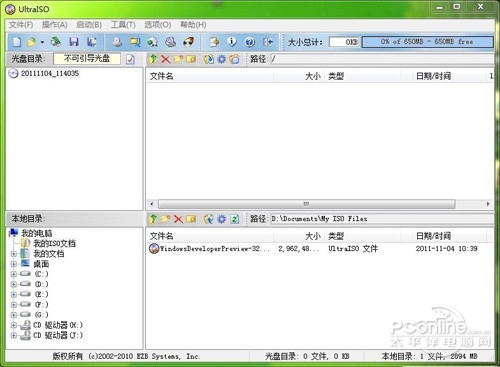Sort lower list by 文件名 column
The width and height of the screenshot is (500, 367).
pyautogui.click(x=210, y=236)
